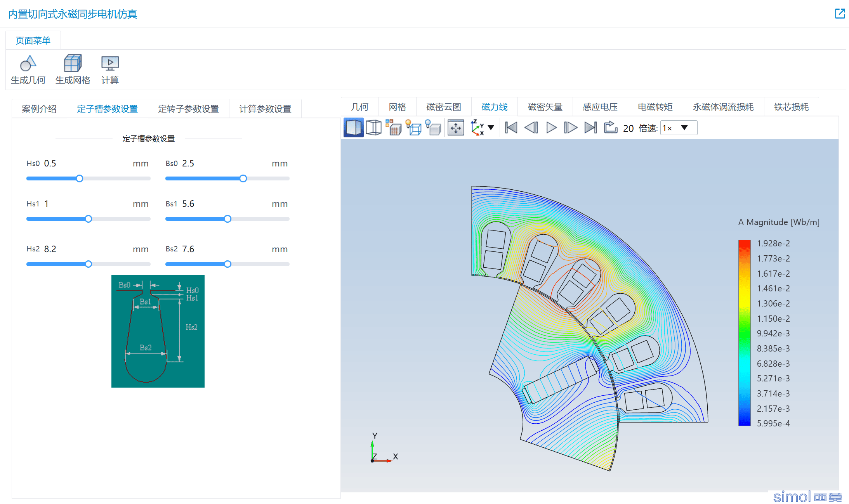Open the 电磁转矩 result tab
Screen dimensions: 849x504
655,107
